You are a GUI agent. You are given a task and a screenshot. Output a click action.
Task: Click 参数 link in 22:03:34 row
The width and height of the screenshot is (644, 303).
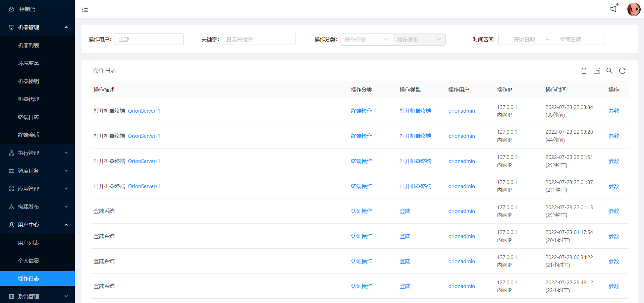[x=614, y=111]
